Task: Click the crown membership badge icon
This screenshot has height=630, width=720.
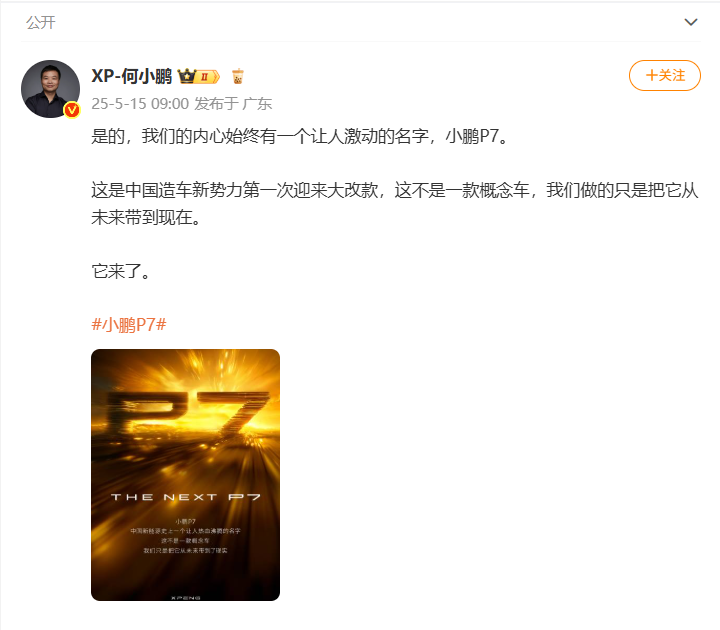Action: [x=186, y=76]
